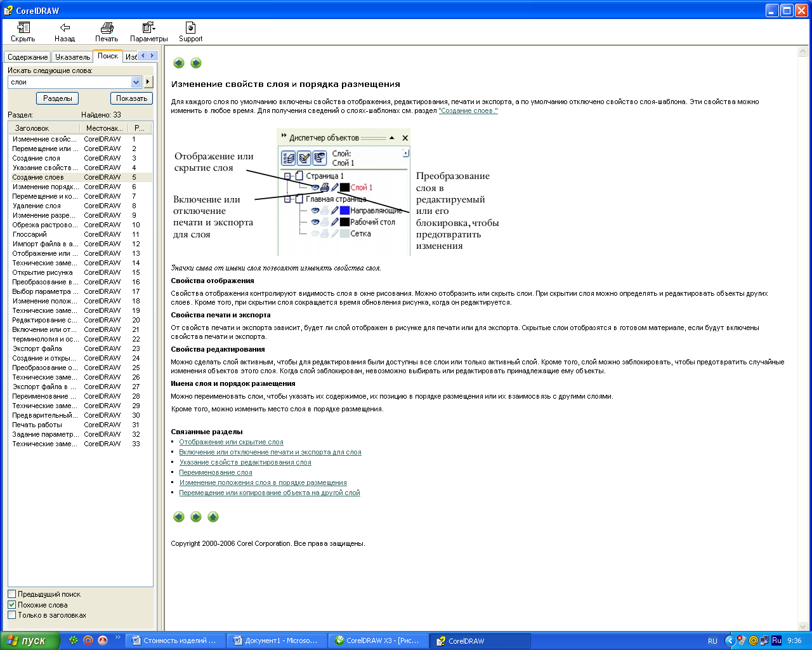Follow the "Создание слоев." link in text
The width and height of the screenshot is (812, 650).
pos(468,110)
